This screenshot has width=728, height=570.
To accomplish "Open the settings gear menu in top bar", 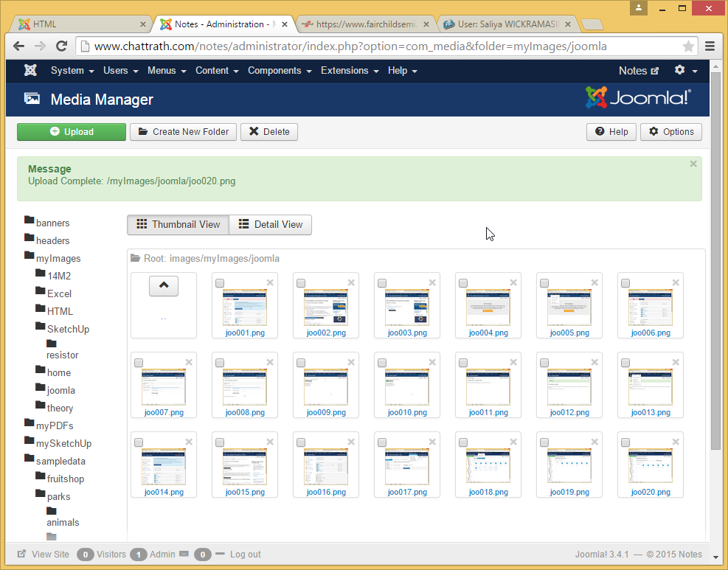I will coord(685,71).
